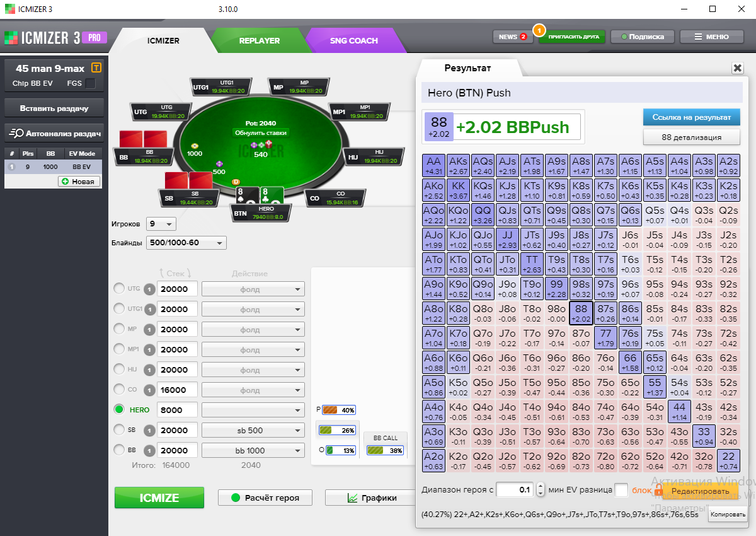This screenshot has width=756, height=536.
Task: Toggle the мин EV разница checkbox
Action: point(621,489)
